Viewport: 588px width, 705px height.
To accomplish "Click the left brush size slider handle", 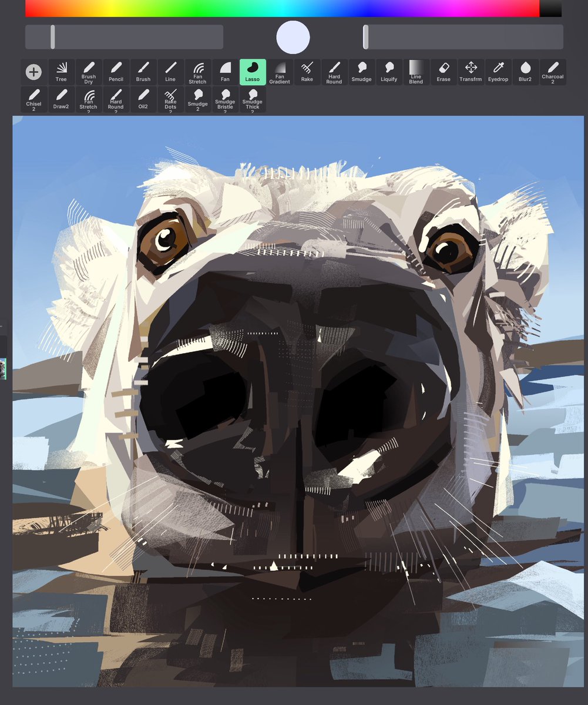I will click(x=53, y=36).
